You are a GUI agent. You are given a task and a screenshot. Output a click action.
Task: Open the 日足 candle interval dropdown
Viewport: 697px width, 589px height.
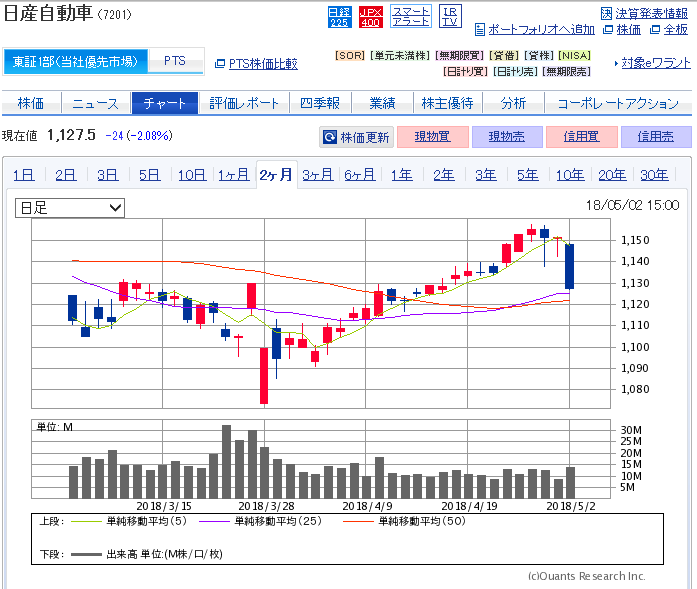point(70,208)
